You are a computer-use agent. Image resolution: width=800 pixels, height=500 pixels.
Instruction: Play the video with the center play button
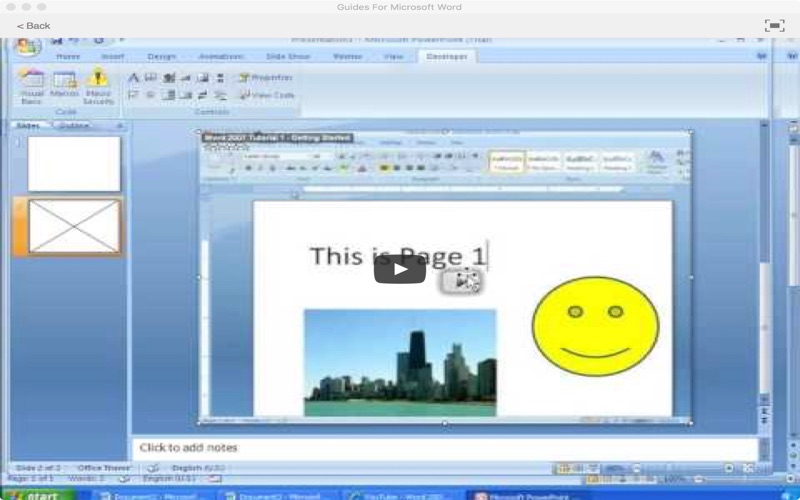[x=399, y=269]
